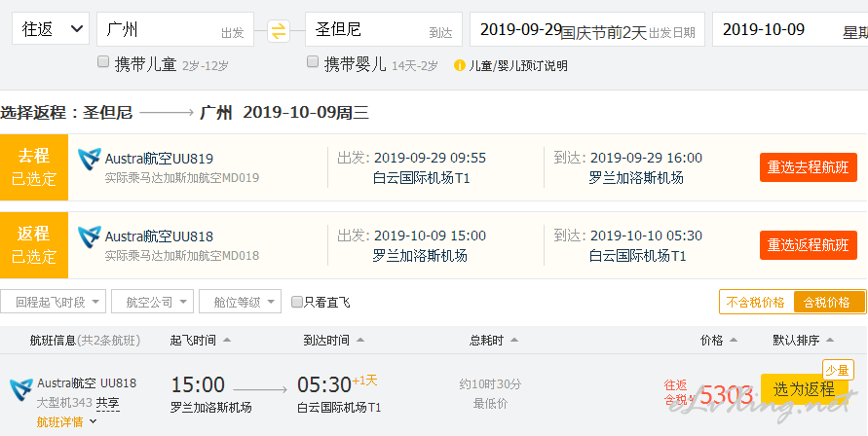Click the Austral airline logo in return row
The width and height of the screenshot is (868, 436).
[x=89, y=237]
